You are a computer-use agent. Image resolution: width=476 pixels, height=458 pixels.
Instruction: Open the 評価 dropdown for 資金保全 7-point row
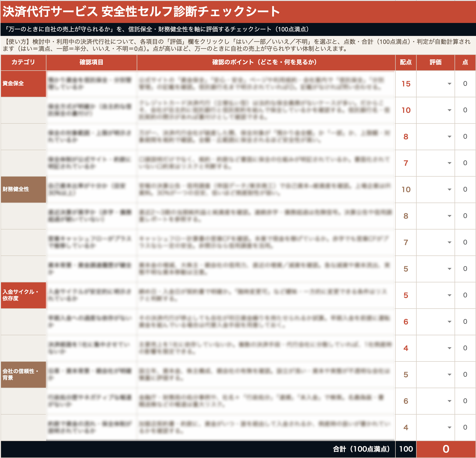[449, 163]
